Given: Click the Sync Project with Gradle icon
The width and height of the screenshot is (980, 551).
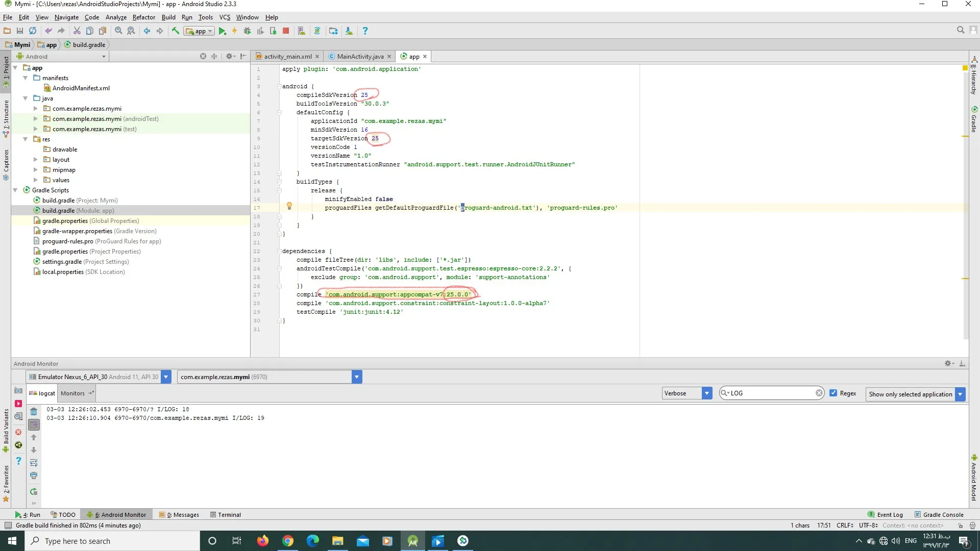Looking at the screenshot, I should (317, 31).
